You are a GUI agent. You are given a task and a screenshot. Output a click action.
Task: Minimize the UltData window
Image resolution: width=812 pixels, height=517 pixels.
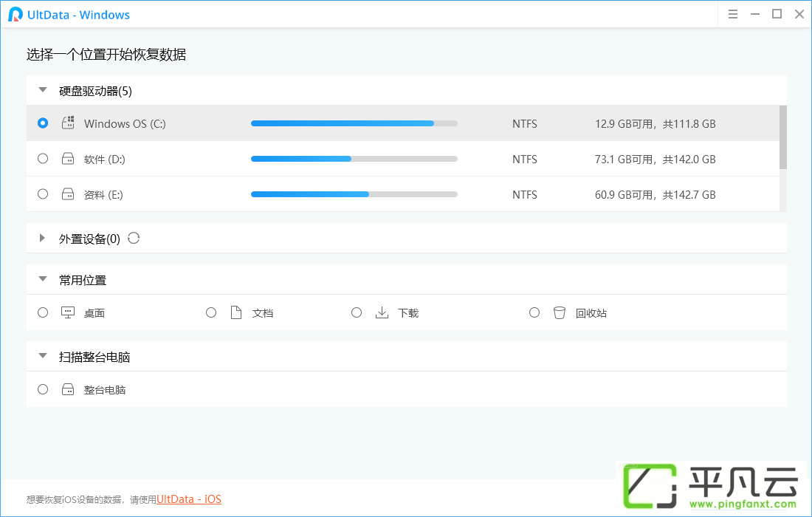click(755, 14)
